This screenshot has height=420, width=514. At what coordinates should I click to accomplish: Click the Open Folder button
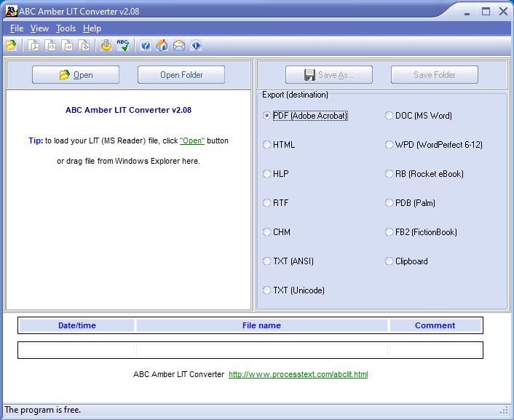pos(181,75)
